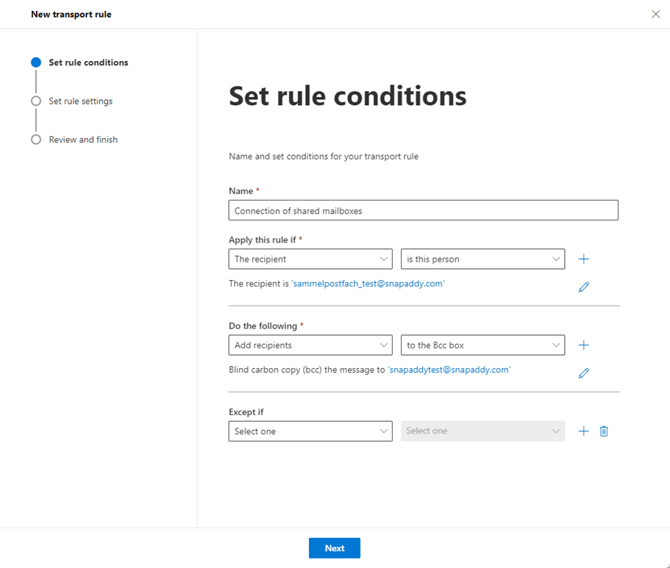Delete the exception using the trash icon

pyautogui.click(x=603, y=431)
